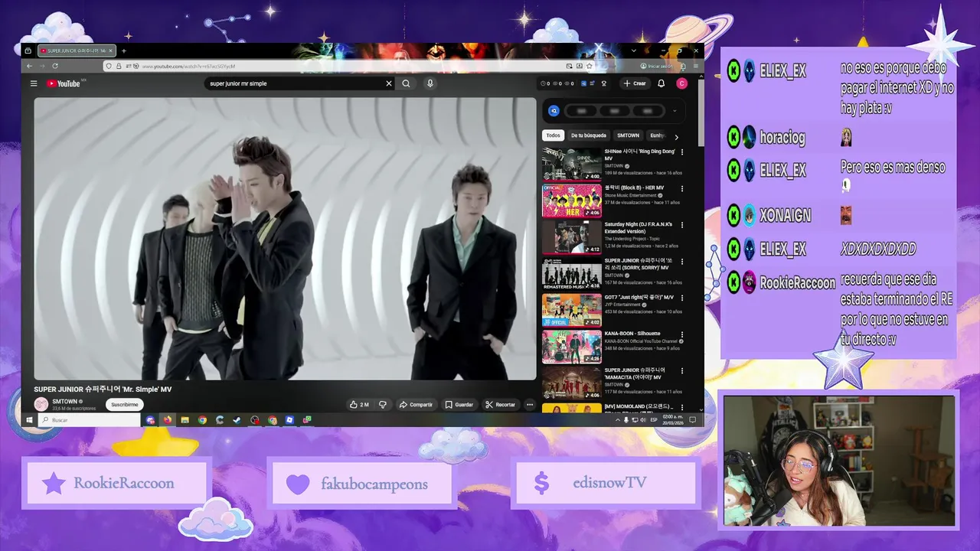Viewport: 980px width, 551px height.
Task: Activate voice search microphone
Action: coord(430,83)
